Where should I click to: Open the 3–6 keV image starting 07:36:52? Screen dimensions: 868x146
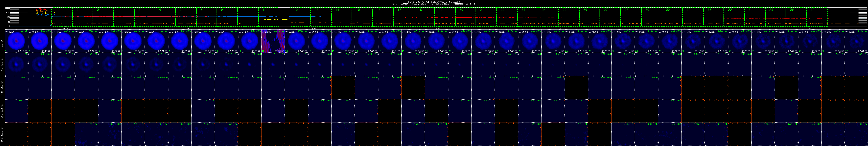click(460, 41)
